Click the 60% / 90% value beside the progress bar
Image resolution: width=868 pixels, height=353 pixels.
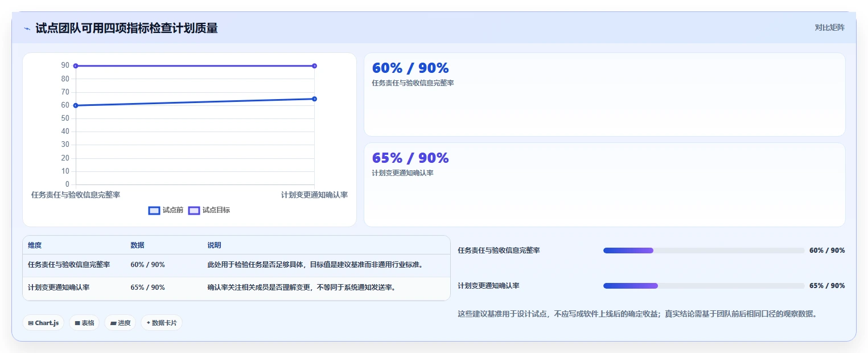827,251
